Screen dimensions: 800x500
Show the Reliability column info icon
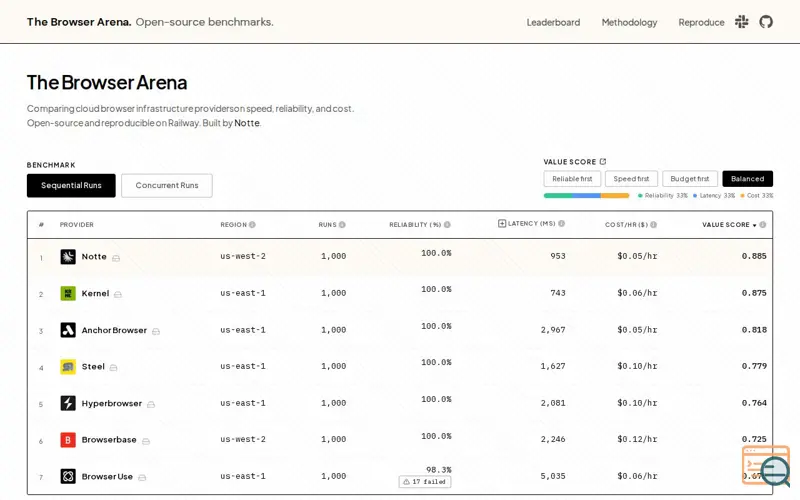447,224
